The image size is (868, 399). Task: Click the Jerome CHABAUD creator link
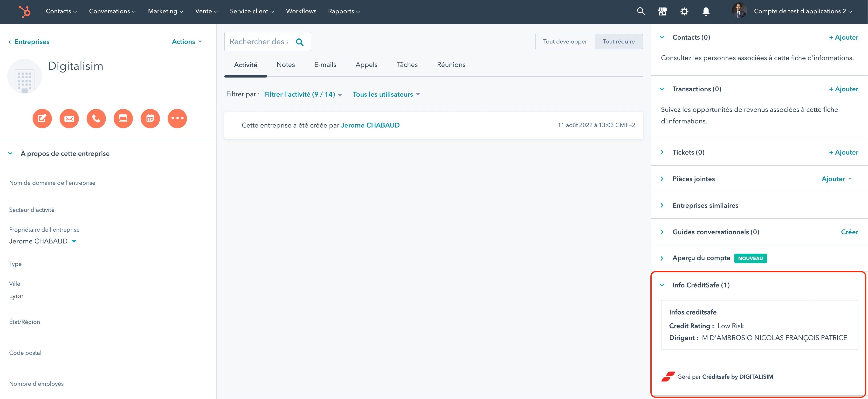point(370,125)
